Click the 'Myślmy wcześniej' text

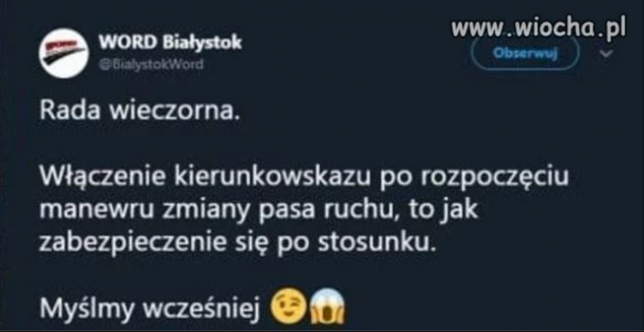(x=151, y=309)
